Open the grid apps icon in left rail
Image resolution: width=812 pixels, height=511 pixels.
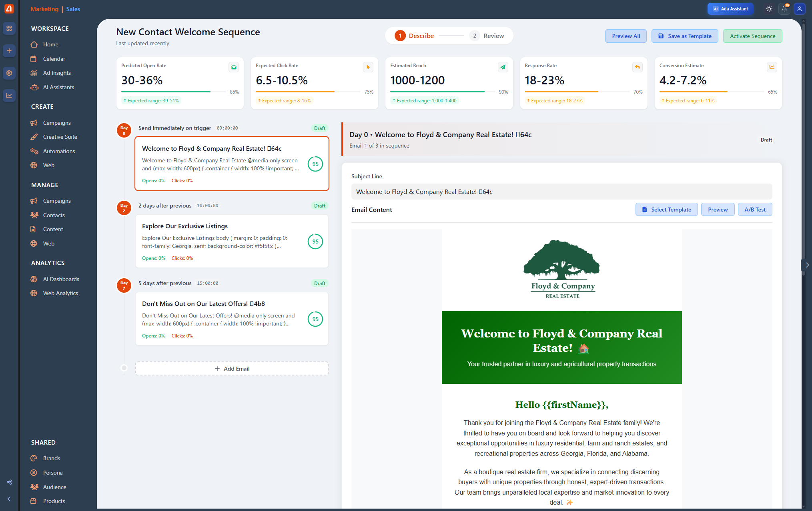click(9, 28)
